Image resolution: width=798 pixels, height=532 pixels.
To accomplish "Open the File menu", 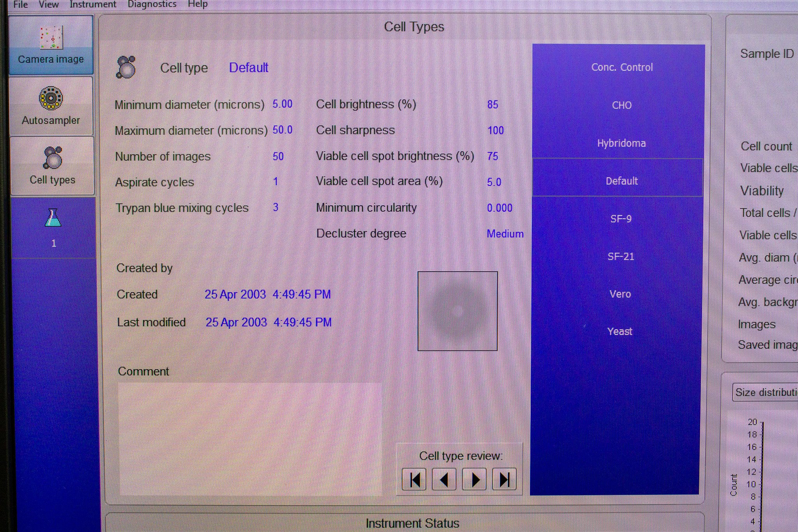I will coord(20,4).
